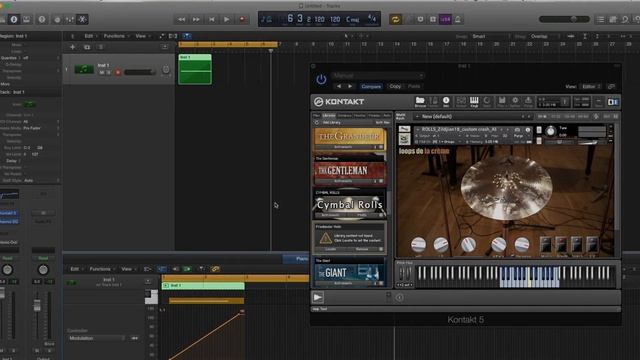The width and height of the screenshot is (640, 360).
Task: Mute the Inst 1 track
Action: 102,72
